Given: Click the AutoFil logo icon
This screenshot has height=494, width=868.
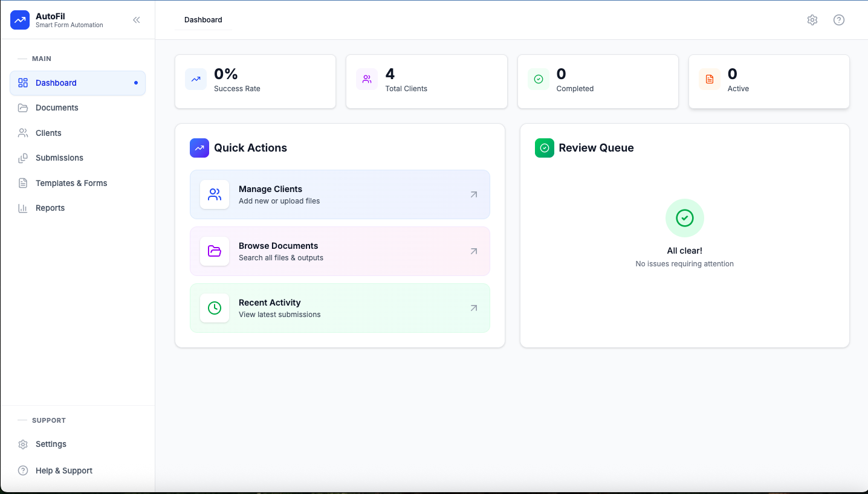Looking at the screenshot, I should [x=19, y=20].
